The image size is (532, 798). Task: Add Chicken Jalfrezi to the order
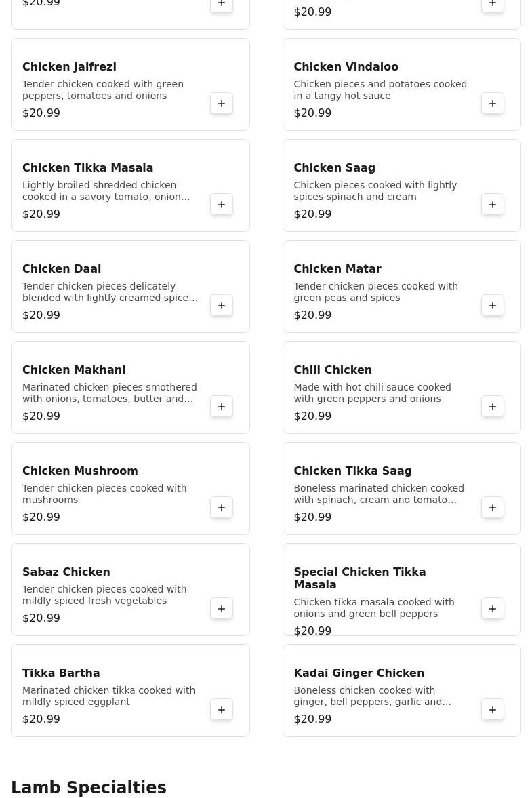pos(222,104)
